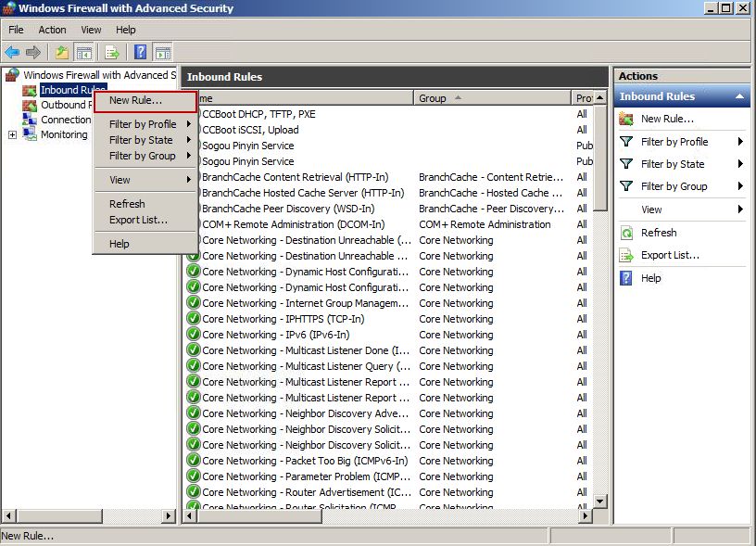Expand Filter by State arrow in Actions pane
This screenshot has width=756, height=546.
740,164
